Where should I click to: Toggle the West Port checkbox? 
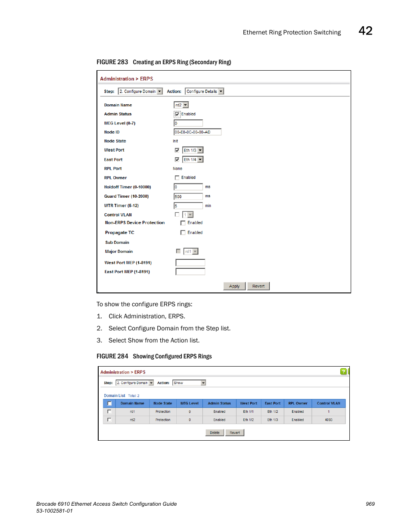[x=177, y=150]
